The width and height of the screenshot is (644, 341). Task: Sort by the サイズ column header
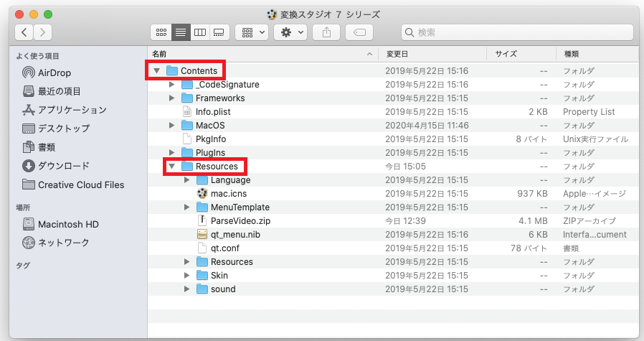506,54
